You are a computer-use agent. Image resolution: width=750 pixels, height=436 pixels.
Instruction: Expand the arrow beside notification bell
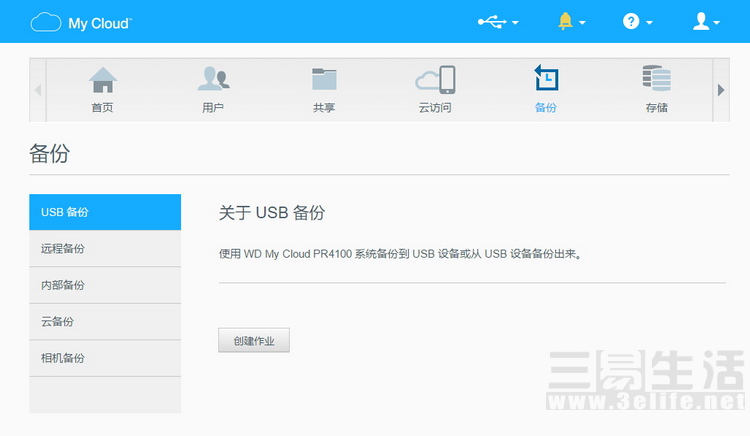point(583,22)
